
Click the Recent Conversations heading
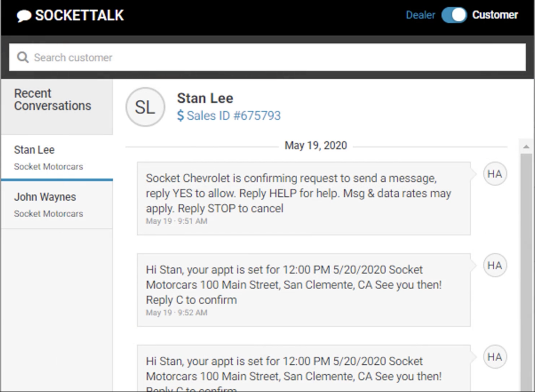click(53, 99)
